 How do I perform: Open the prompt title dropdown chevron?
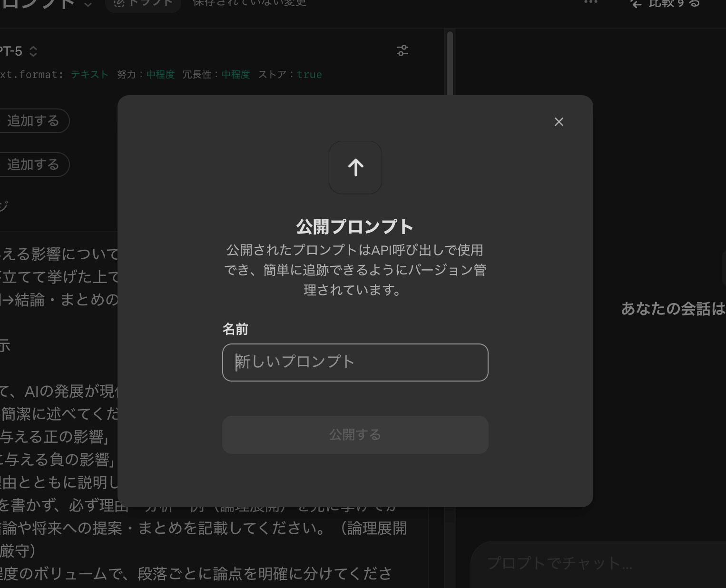(x=88, y=4)
